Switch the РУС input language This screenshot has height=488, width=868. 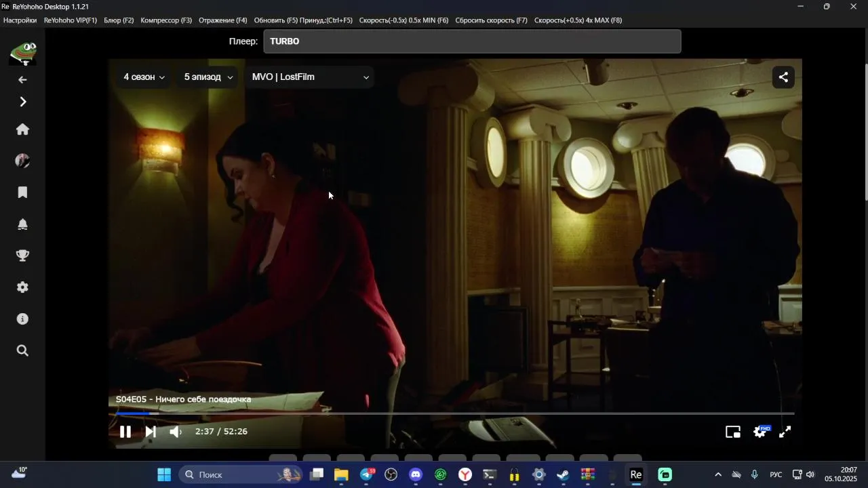[x=776, y=474]
